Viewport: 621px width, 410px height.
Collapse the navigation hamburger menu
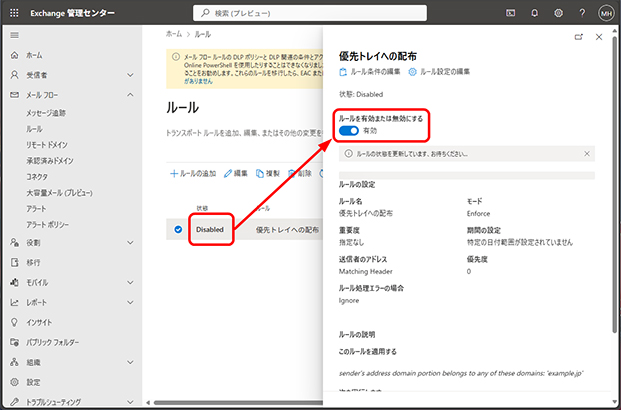click(x=15, y=35)
